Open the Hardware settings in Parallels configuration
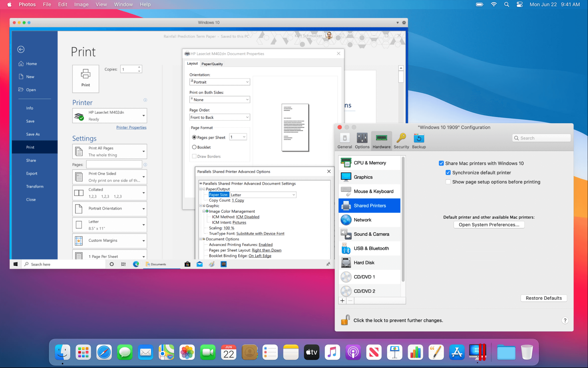The height and width of the screenshot is (368, 588). point(381,140)
